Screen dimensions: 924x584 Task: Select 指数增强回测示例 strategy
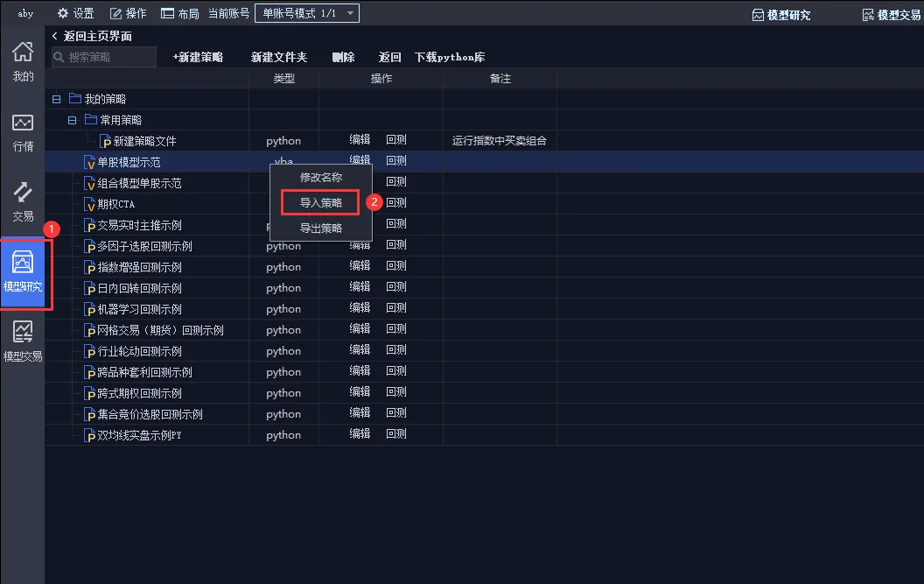[x=139, y=267]
